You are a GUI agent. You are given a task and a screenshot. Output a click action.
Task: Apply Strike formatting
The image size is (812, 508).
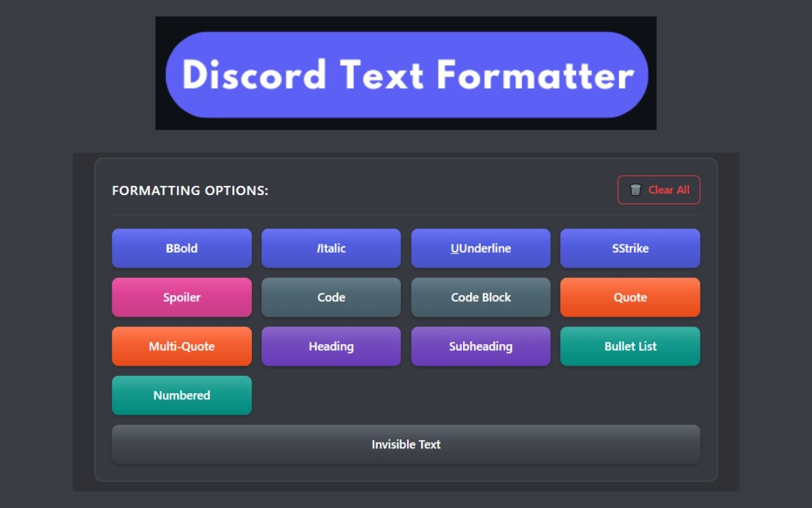click(631, 248)
